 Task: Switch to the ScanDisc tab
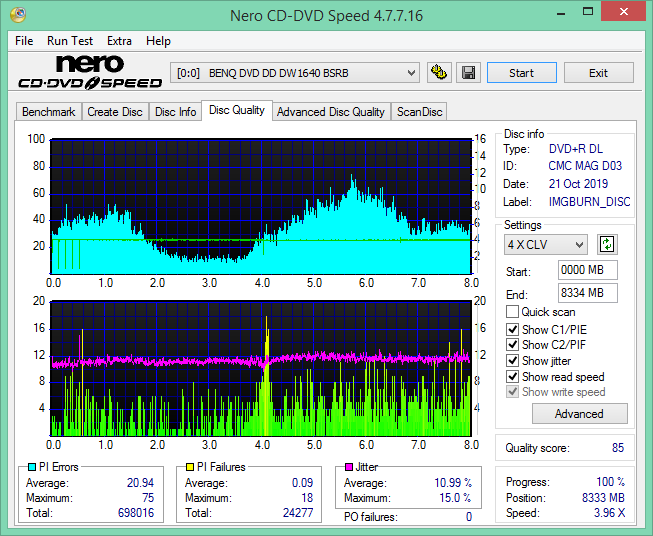pyautogui.click(x=419, y=112)
